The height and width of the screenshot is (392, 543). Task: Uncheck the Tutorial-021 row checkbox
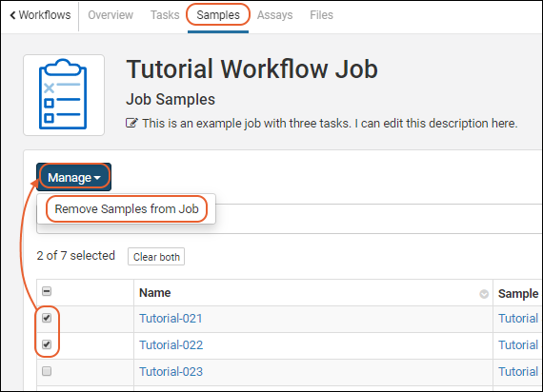(x=47, y=318)
